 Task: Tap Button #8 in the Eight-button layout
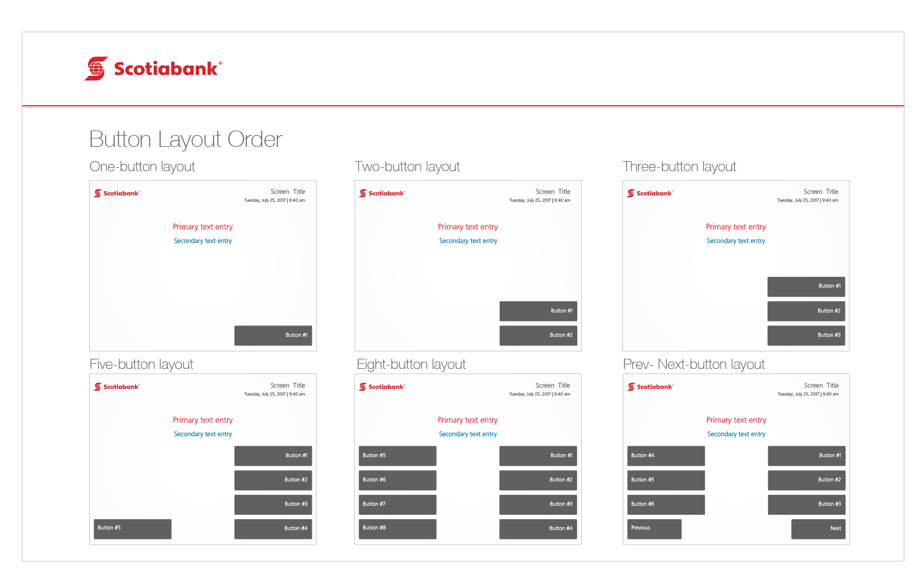397,528
